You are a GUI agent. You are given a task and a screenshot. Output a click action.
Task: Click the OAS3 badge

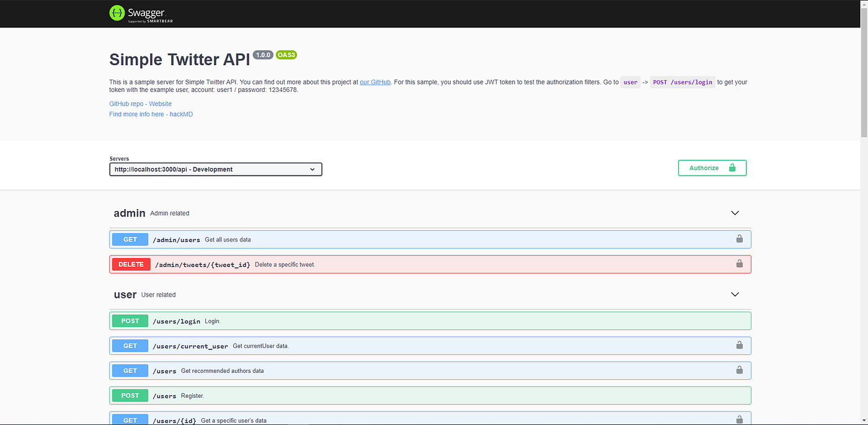[286, 55]
